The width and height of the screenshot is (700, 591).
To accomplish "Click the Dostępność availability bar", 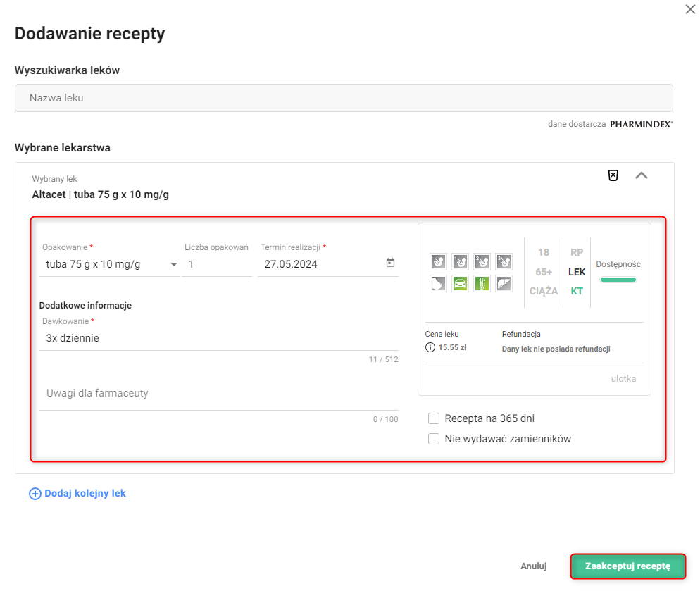I will tap(618, 280).
